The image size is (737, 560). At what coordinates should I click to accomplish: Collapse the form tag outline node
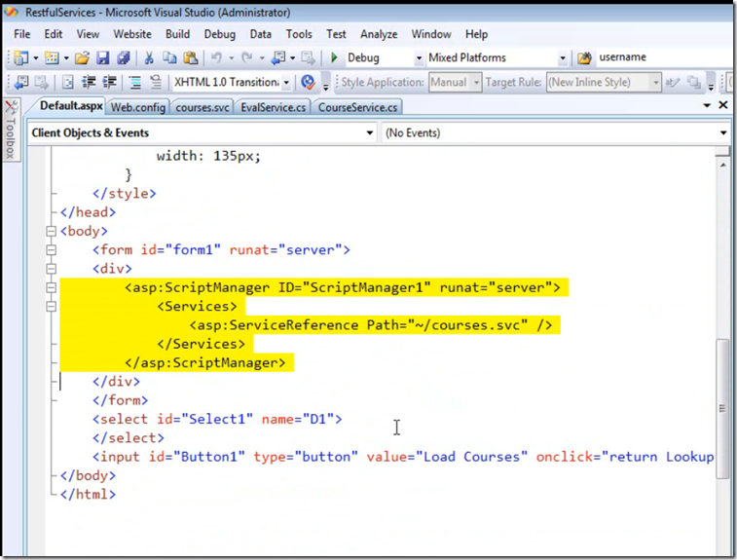pos(52,249)
